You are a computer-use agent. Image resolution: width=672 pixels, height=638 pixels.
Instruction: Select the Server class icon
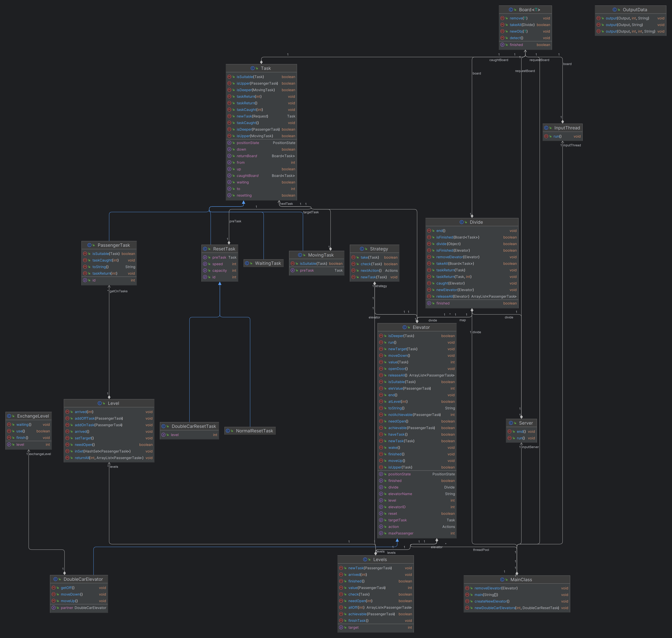click(x=511, y=423)
